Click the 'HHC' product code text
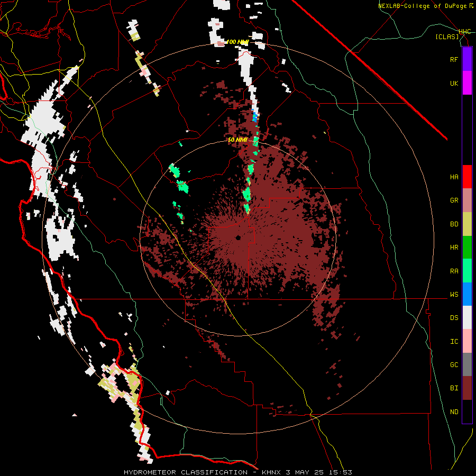Image resolution: width=476 pixels, height=476 pixels. click(465, 32)
